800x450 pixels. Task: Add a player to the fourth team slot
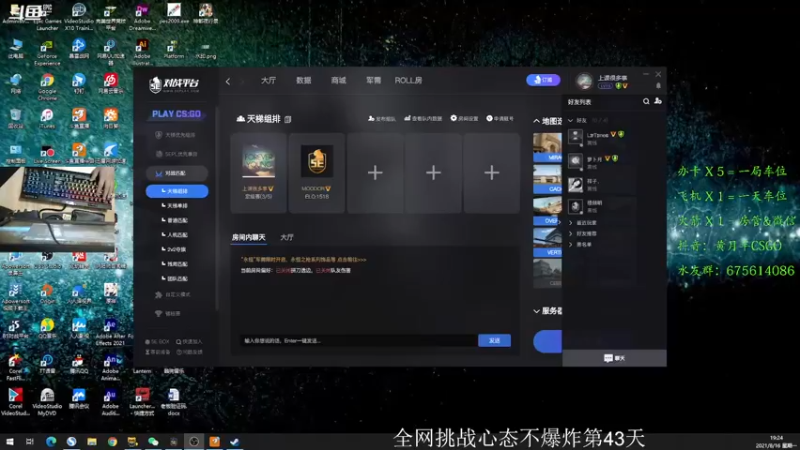click(x=433, y=173)
